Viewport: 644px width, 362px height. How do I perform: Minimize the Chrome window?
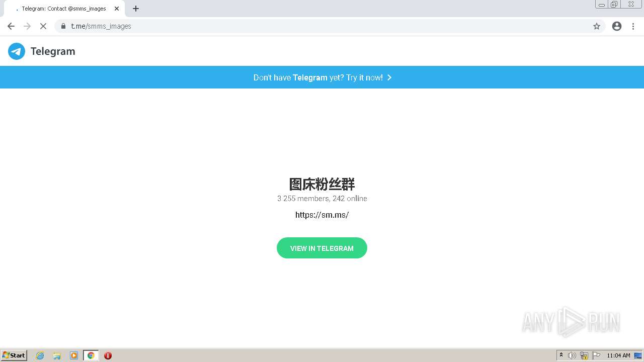click(x=602, y=5)
